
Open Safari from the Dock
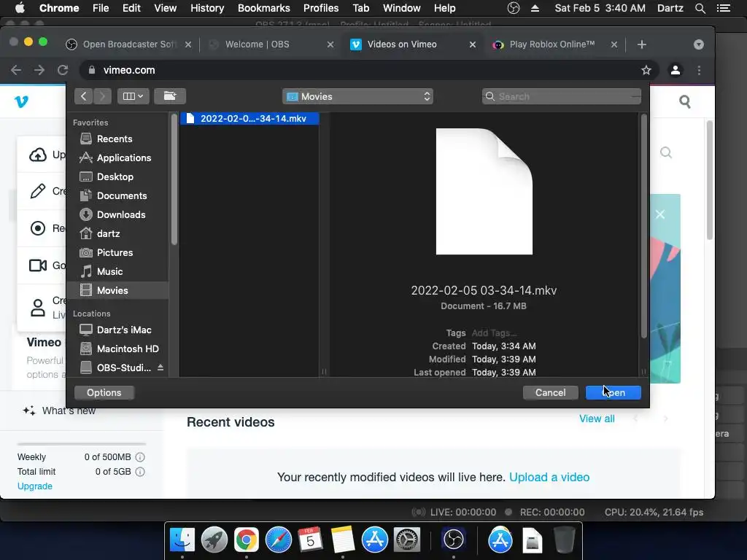pos(278,540)
